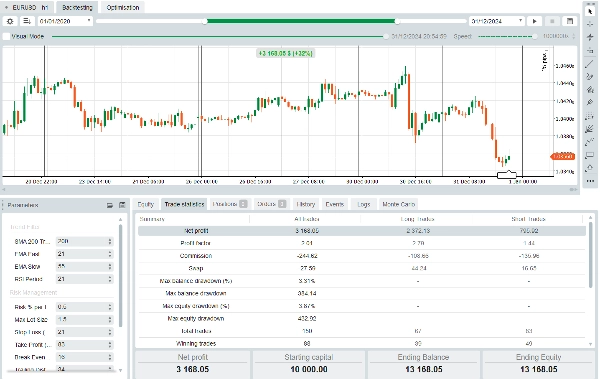Select the Winning trades row

[362, 343]
